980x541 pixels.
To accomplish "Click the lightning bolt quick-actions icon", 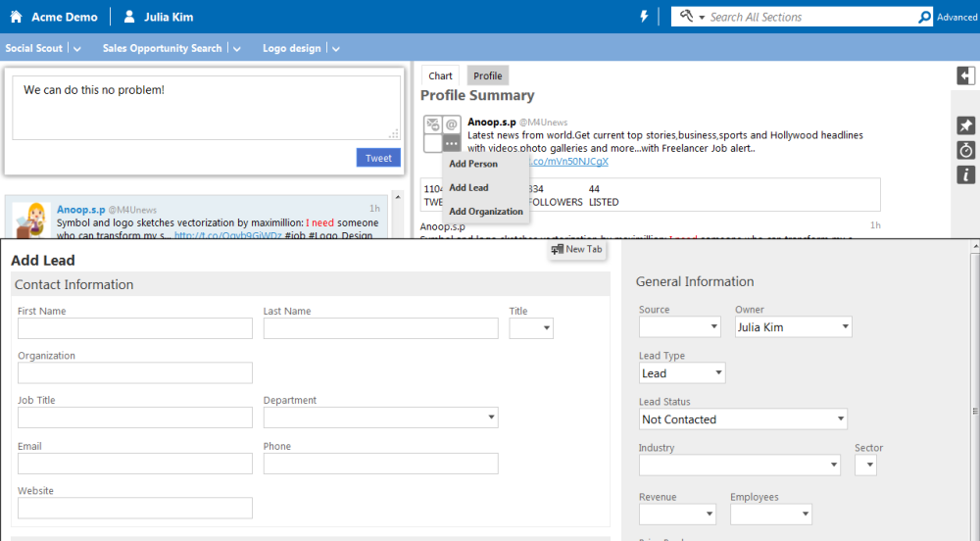I will 644,17.
